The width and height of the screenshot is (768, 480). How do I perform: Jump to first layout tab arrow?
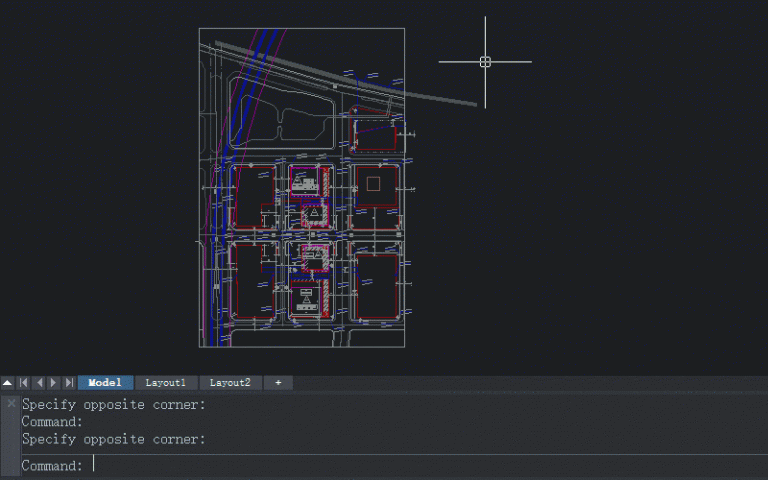[24, 383]
